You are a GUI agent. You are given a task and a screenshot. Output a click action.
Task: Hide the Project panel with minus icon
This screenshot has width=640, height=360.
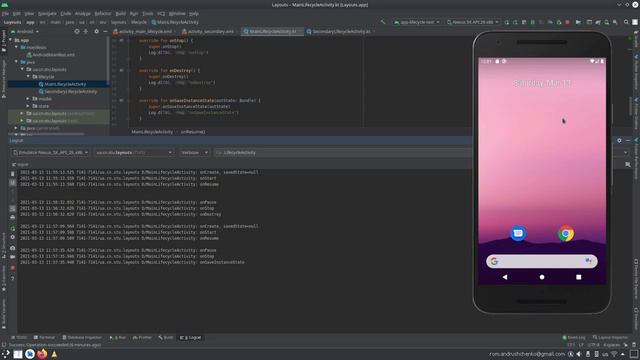tap(105, 31)
